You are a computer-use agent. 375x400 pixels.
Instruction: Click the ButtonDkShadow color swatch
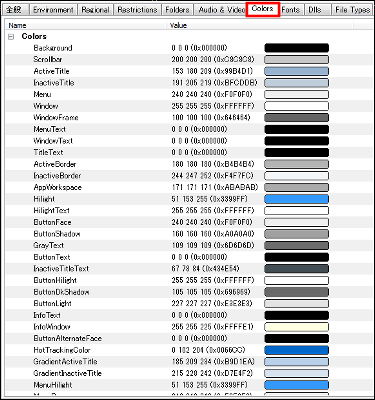(297, 292)
